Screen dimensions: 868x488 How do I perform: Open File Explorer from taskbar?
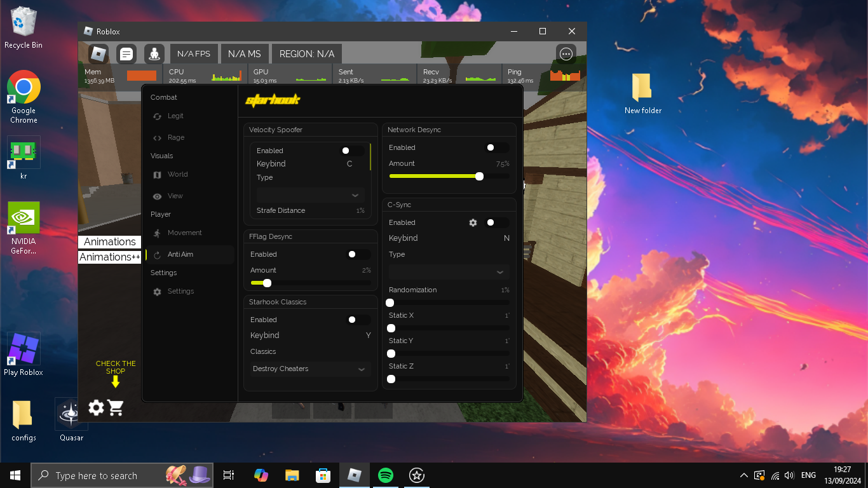click(292, 475)
